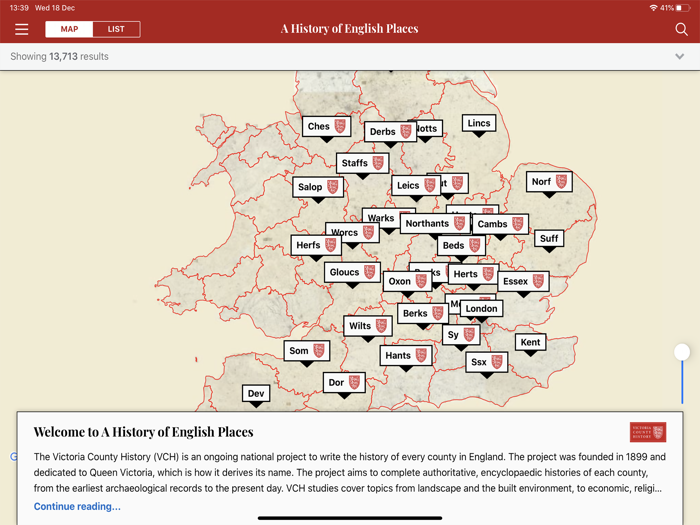Click the A History of English Places title
This screenshot has height=525, width=700.
tap(350, 29)
